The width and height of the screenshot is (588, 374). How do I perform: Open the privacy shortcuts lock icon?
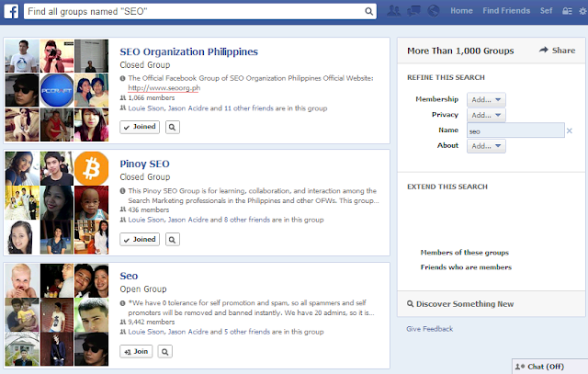pyautogui.click(x=567, y=11)
